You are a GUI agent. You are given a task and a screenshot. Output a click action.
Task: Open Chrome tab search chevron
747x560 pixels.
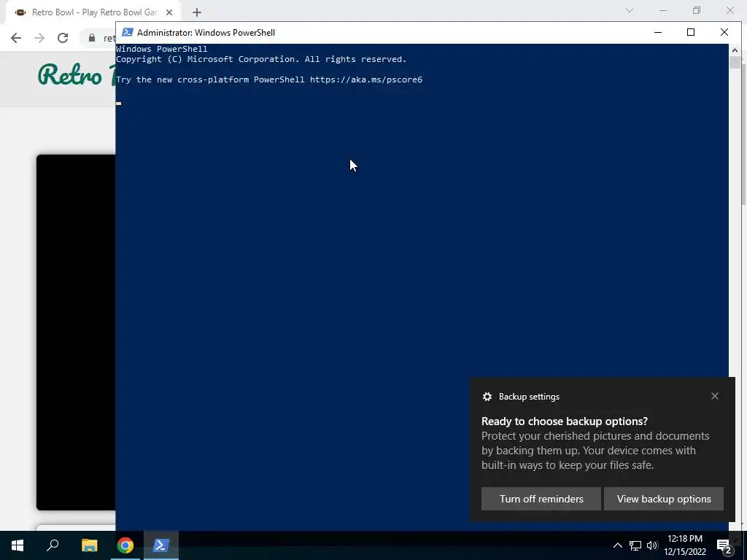click(x=630, y=10)
